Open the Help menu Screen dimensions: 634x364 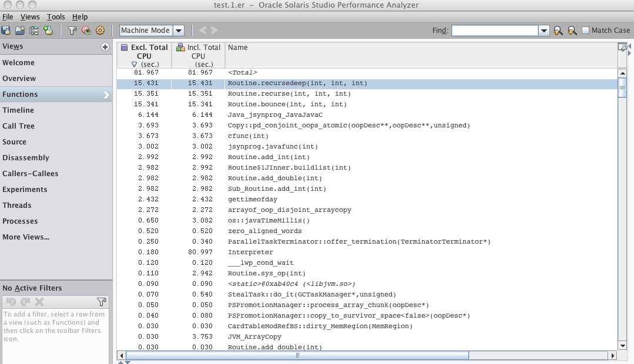(x=80, y=17)
